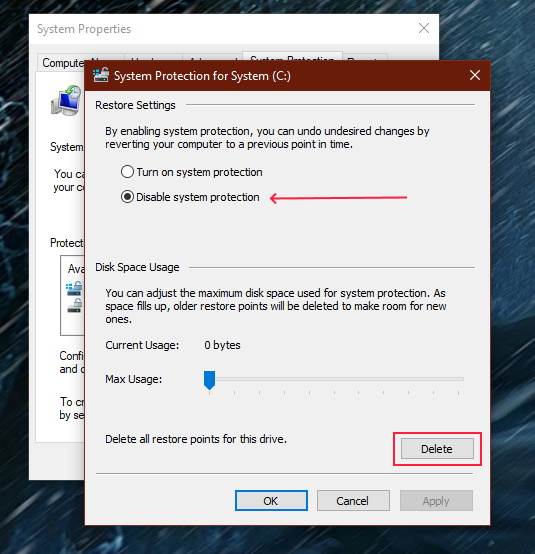Click the computer restore icon in System Properties
The image size is (535, 554).
point(66,101)
